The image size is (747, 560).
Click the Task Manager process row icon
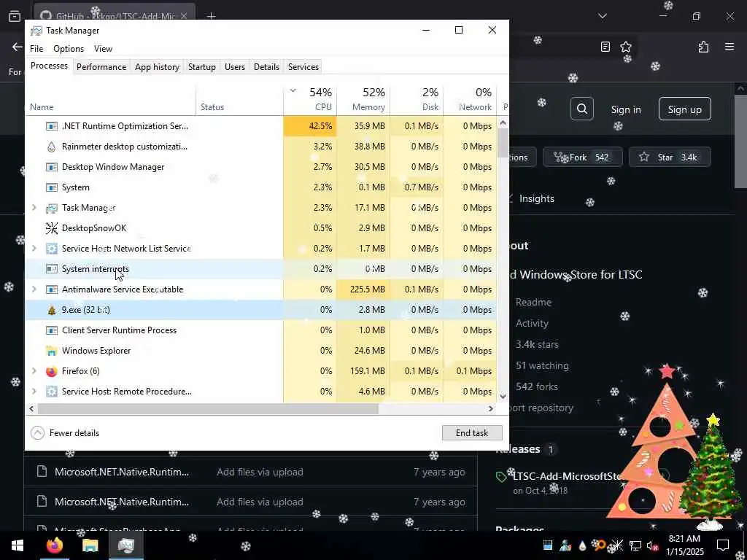click(x=52, y=208)
